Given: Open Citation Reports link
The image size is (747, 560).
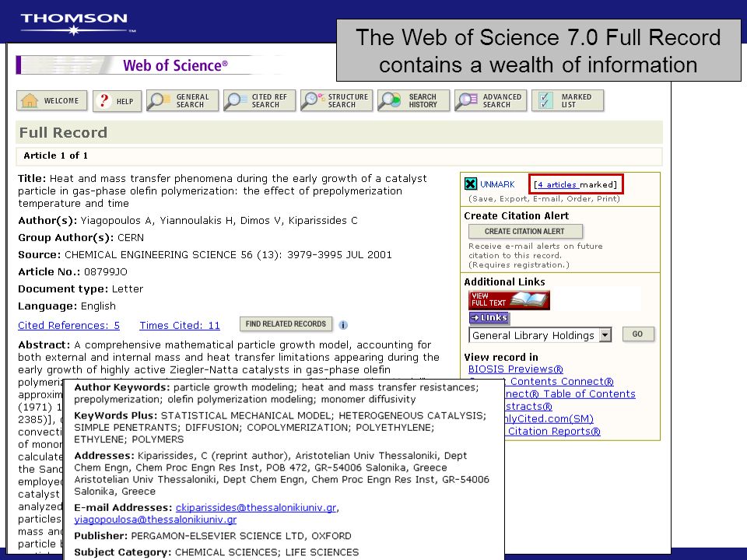Looking at the screenshot, I should click(553, 431).
